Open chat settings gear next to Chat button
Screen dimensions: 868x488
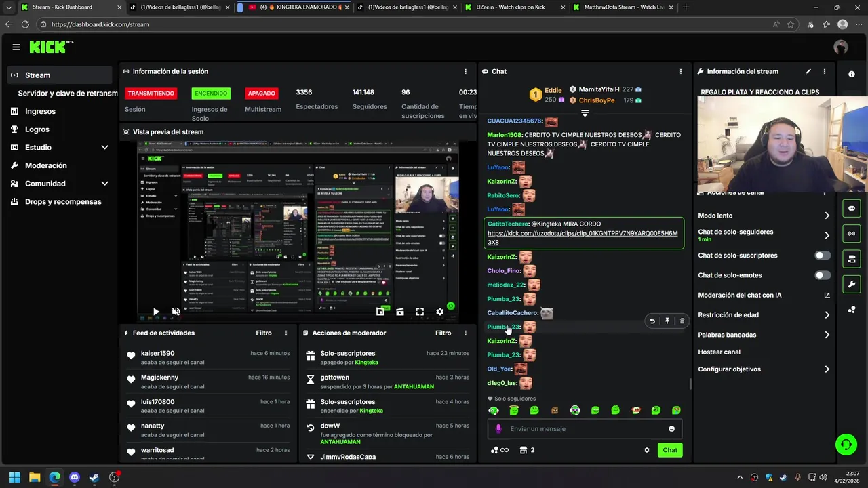647,450
